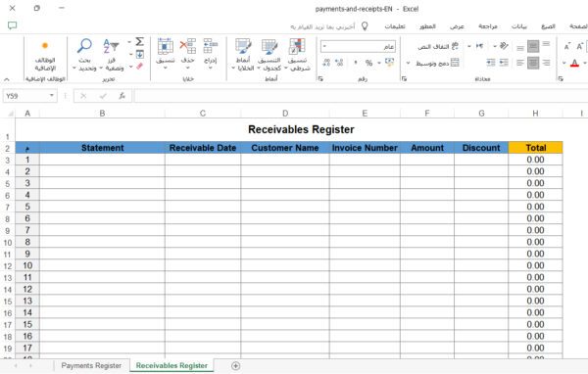The width and height of the screenshot is (588, 374).
Task: Click the insert function fx icon
Action: tap(122, 96)
